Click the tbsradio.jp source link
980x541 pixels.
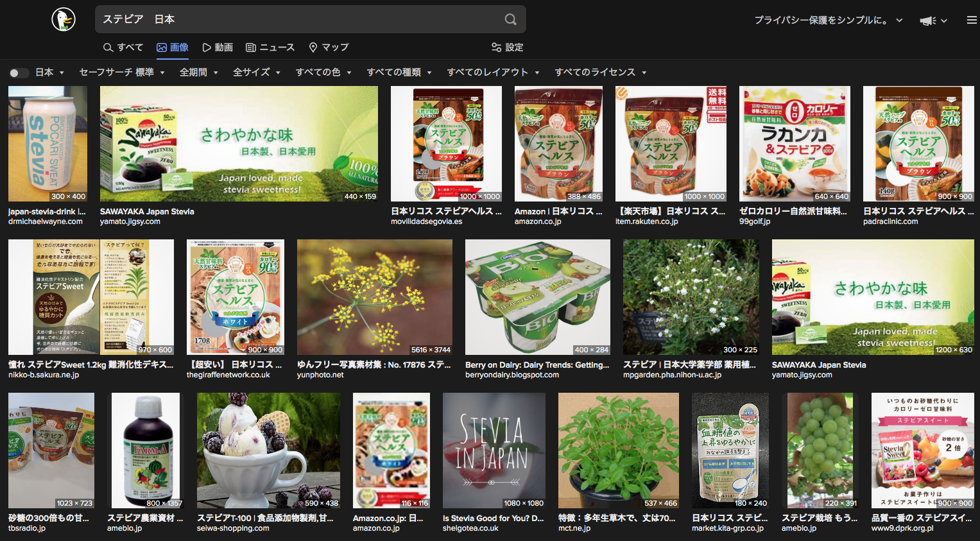coord(27,528)
